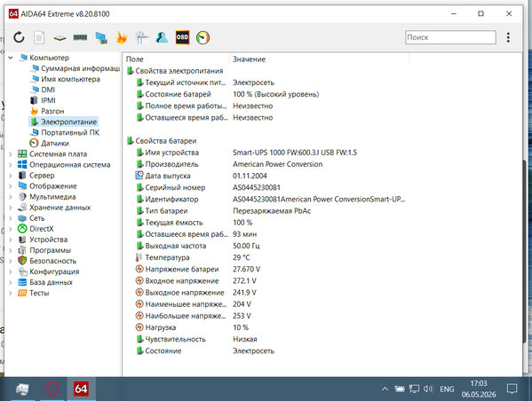The height and width of the screenshot is (401, 532).
Task: Expand the Отображение tree node
Action: [11, 186]
